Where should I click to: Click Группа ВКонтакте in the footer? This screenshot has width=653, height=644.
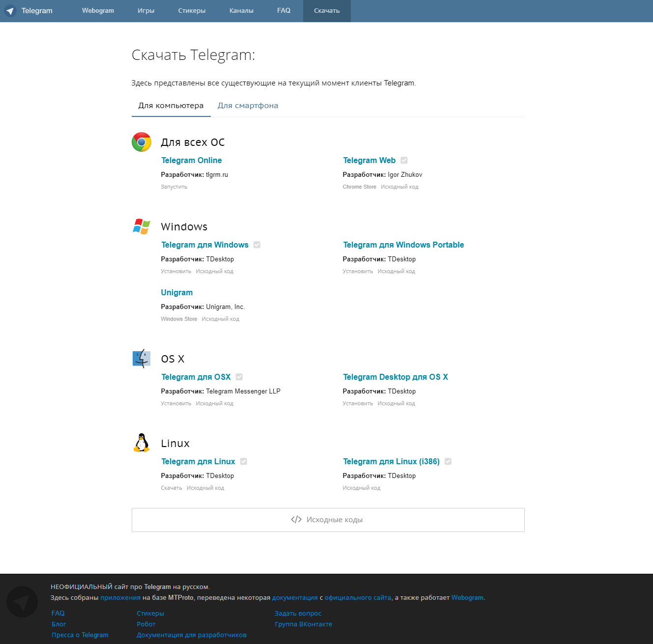pyautogui.click(x=303, y=624)
